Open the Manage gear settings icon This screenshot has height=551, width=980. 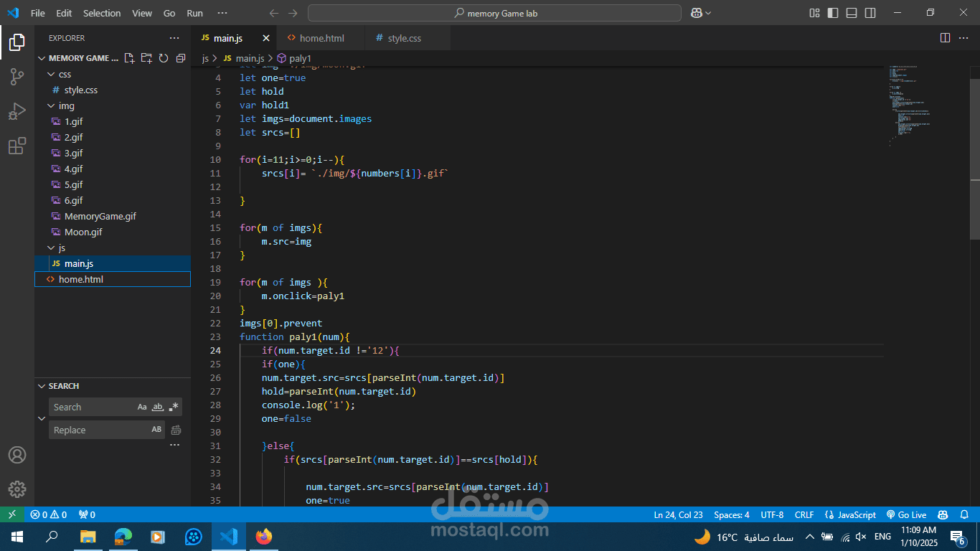[x=17, y=489]
